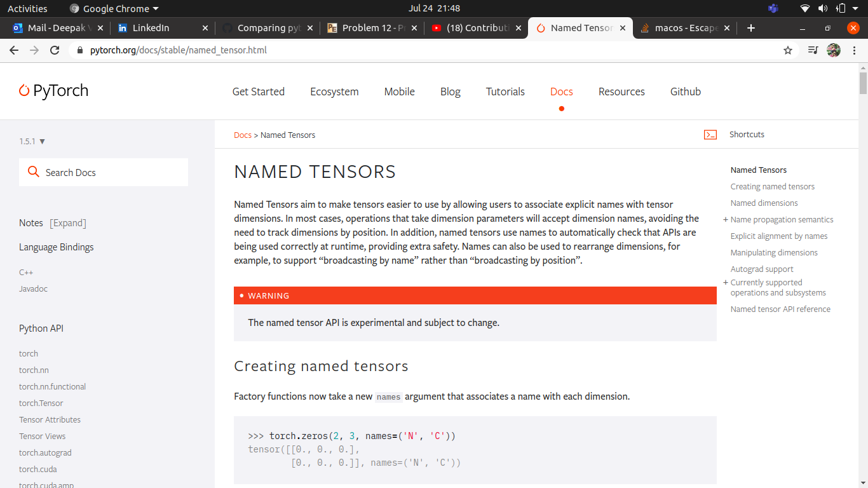The image size is (868, 488).
Task: Open the media control icon in the toolbar
Action: (x=813, y=50)
